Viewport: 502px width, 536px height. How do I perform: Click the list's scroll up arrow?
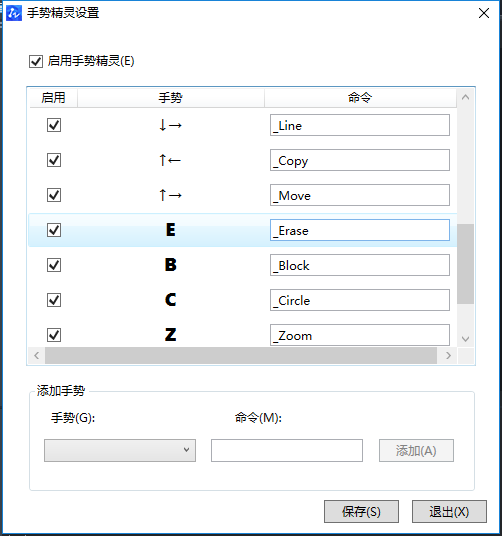pos(465,97)
